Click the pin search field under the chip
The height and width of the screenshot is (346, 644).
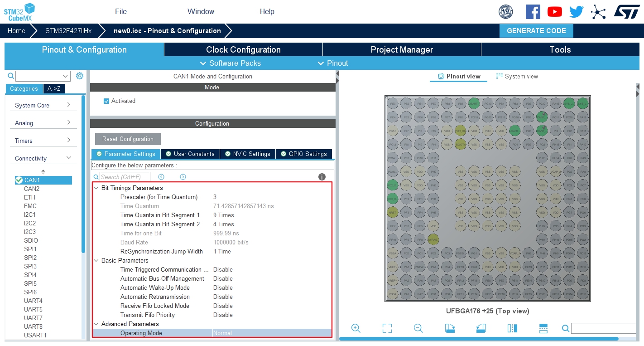603,328
